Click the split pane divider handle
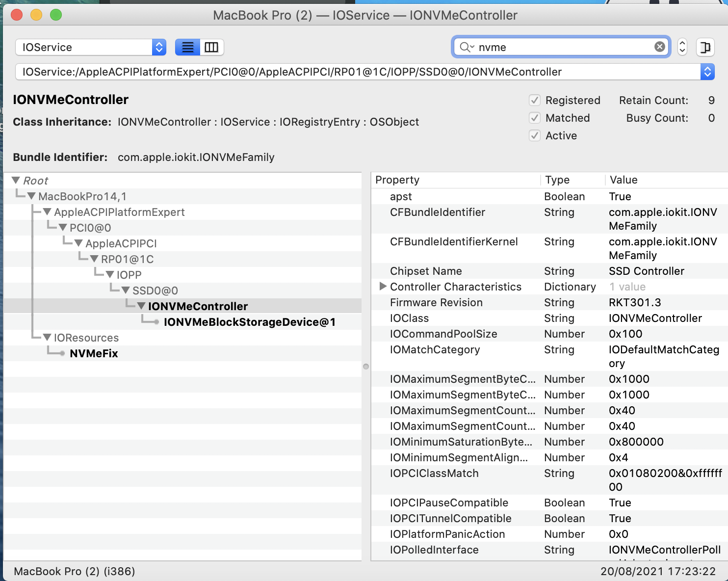Image resolution: width=728 pixels, height=581 pixels. point(366,367)
